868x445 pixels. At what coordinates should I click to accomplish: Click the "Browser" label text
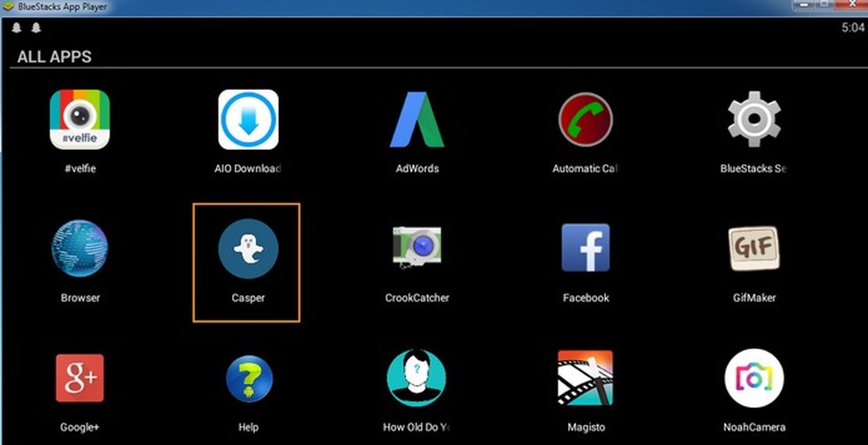click(x=80, y=298)
